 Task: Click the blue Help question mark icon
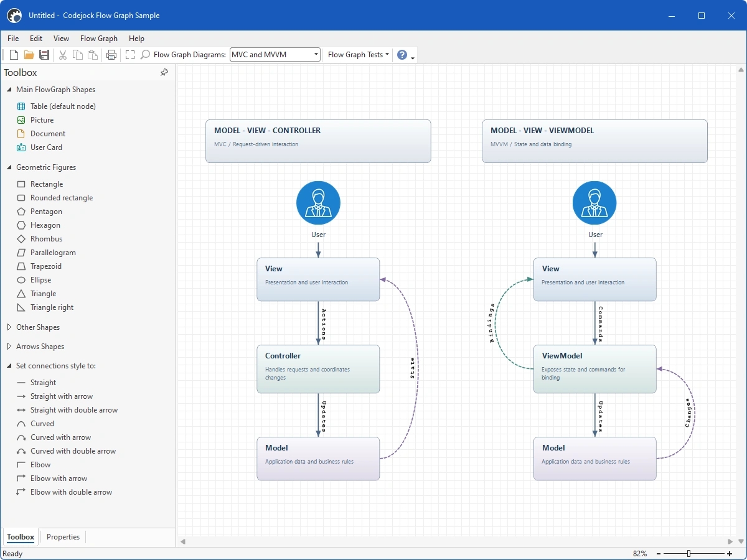click(x=402, y=55)
